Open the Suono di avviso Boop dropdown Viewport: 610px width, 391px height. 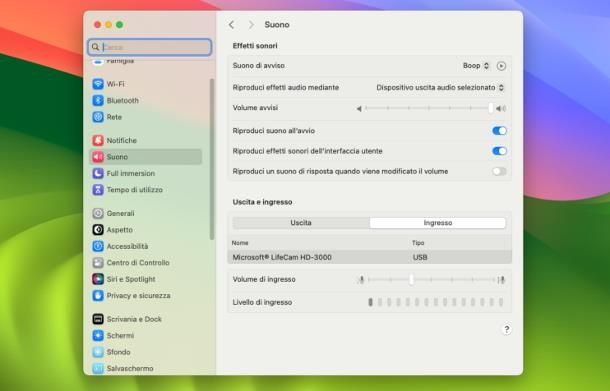pyautogui.click(x=475, y=66)
